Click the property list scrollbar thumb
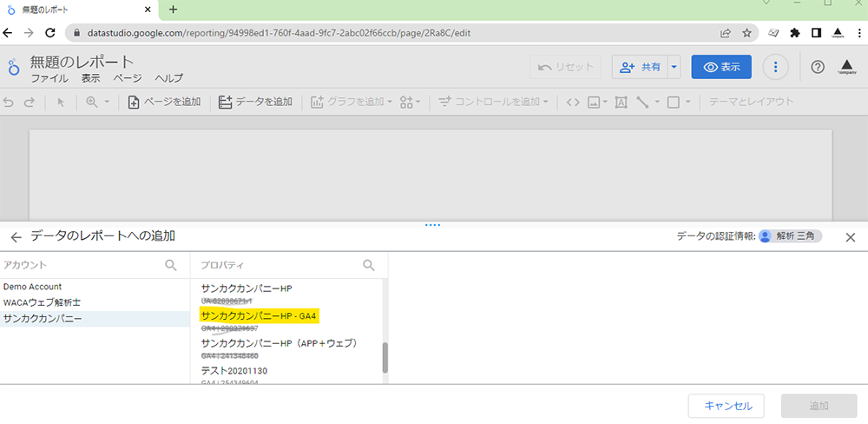868x424 pixels. tap(385, 357)
